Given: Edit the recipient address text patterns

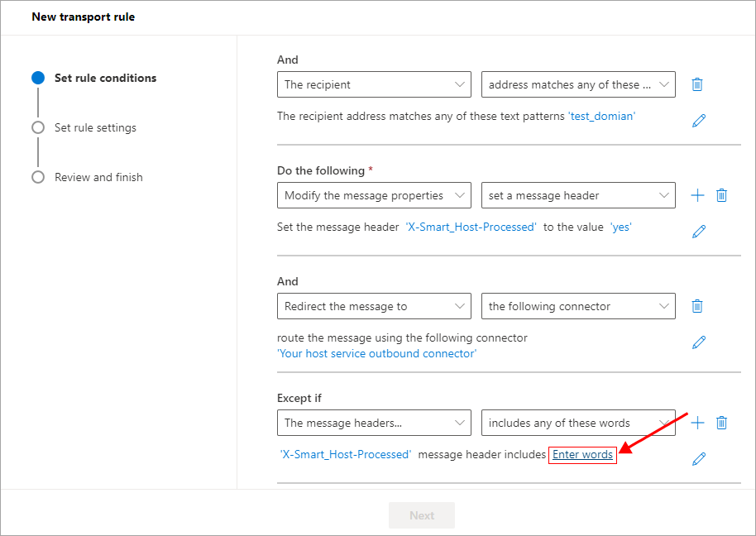Looking at the screenshot, I should click(x=699, y=121).
